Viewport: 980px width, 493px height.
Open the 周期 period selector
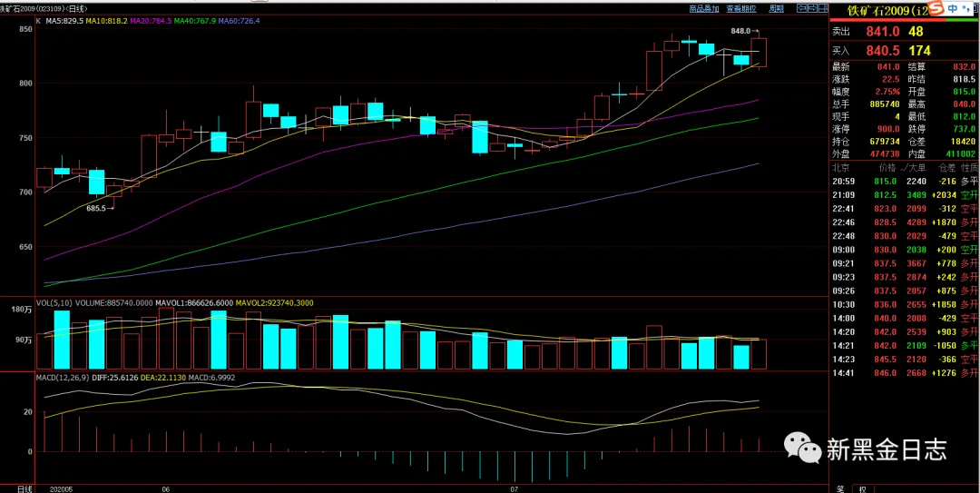776,8
